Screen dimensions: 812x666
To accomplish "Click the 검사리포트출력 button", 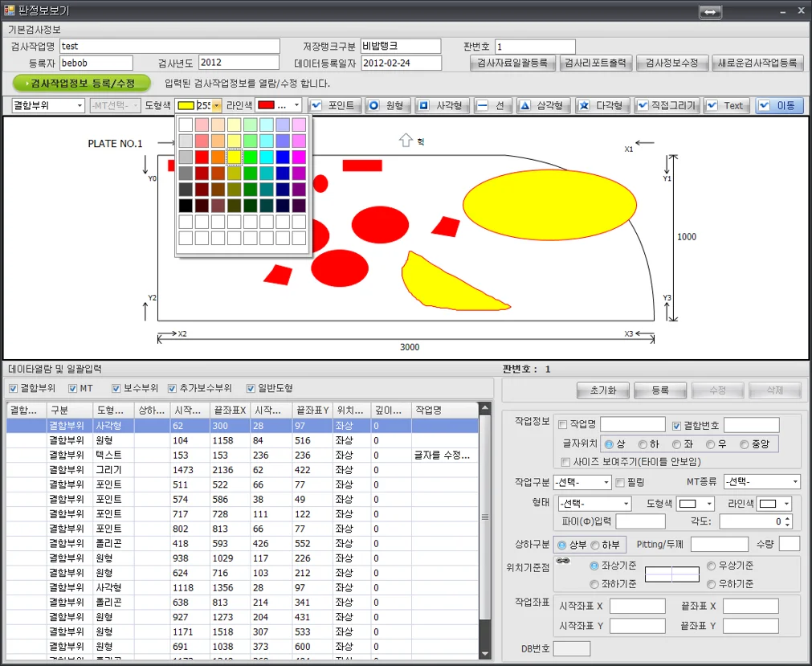I will click(x=595, y=63).
